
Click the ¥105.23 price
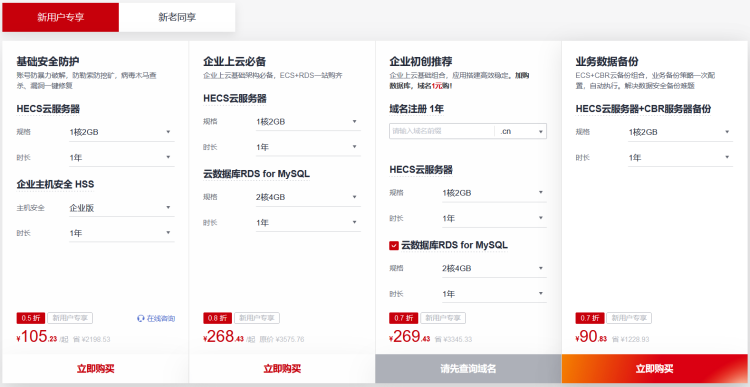pyautogui.click(x=36, y=337)
